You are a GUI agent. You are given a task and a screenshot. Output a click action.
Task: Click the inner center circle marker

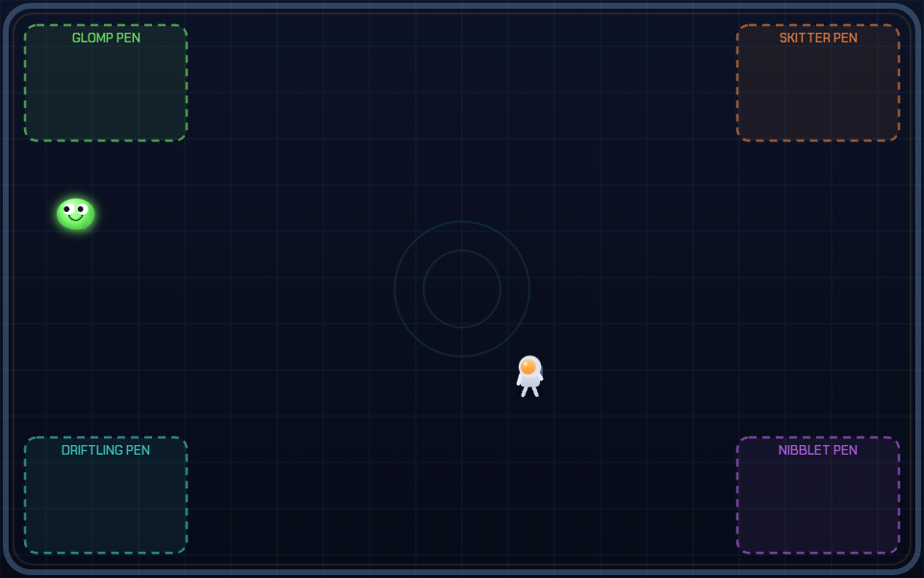tap(462, 289)
